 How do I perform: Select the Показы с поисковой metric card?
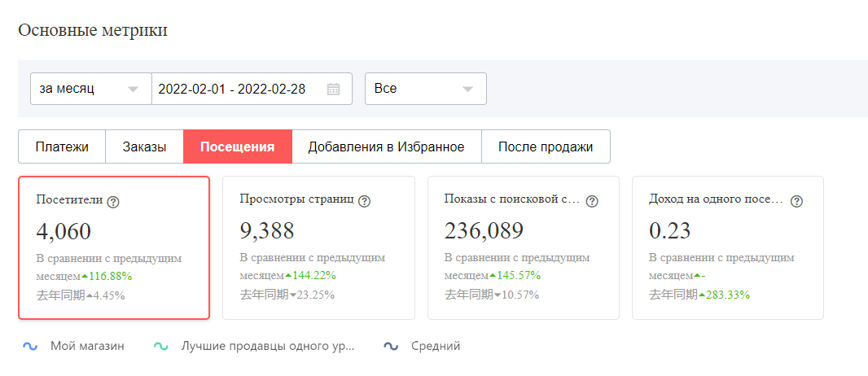(524, 247)
